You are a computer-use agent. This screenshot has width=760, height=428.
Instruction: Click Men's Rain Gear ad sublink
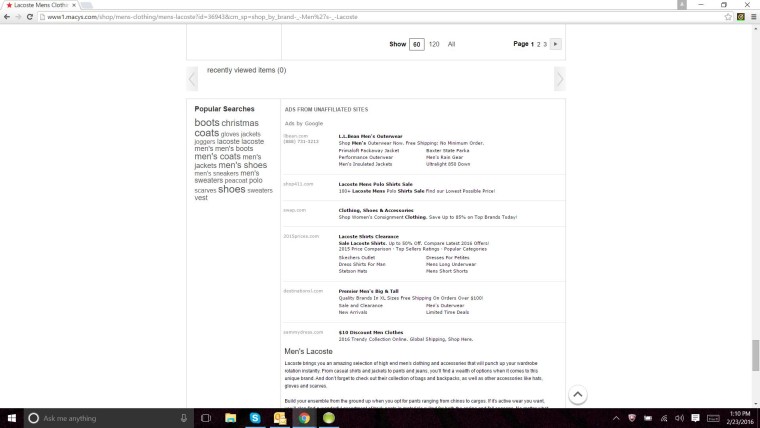(x=444, y=158)
